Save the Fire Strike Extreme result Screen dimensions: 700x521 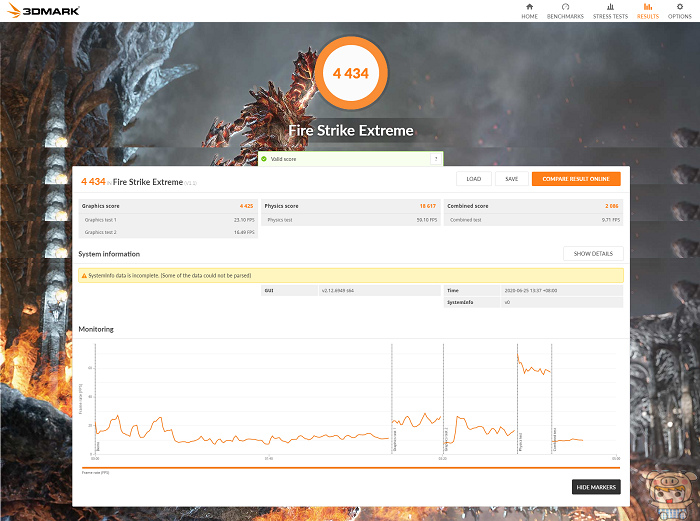tap(511, 179)
